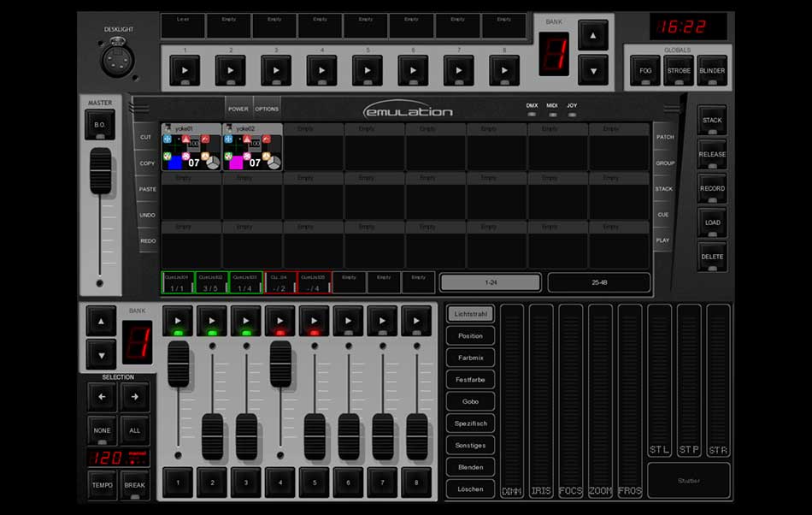Open the PATCH side panel

coord(664,137)
